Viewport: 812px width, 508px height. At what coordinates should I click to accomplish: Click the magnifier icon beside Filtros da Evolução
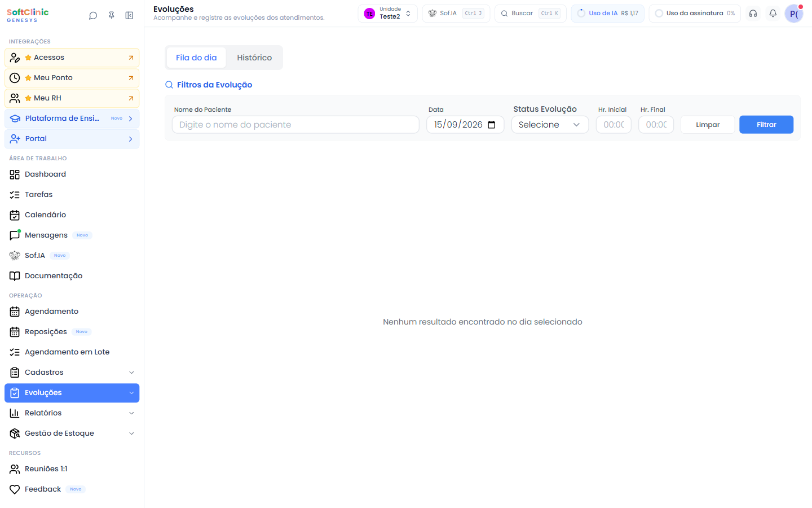(169, 85)
